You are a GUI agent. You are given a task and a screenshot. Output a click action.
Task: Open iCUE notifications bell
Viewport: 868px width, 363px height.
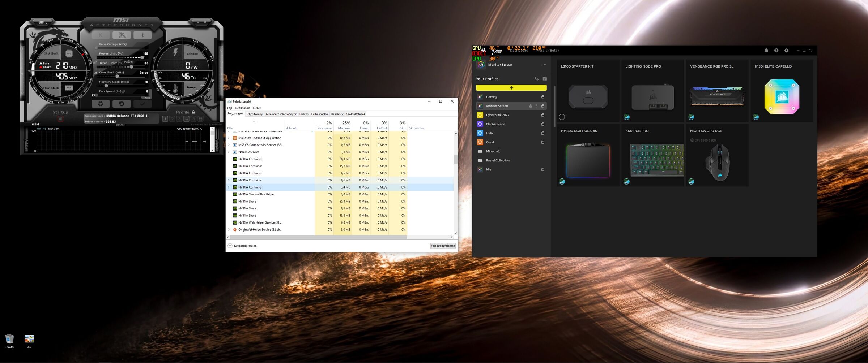pos(766,51)
